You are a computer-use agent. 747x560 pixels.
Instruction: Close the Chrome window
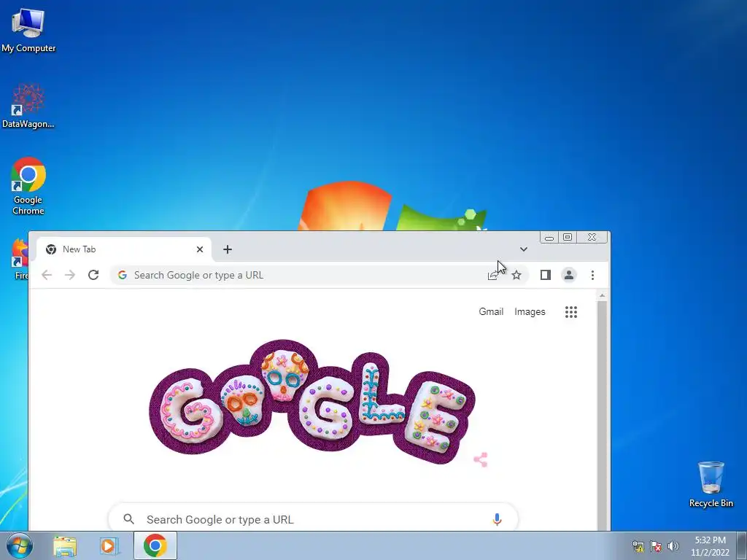(x=592, y=237)
